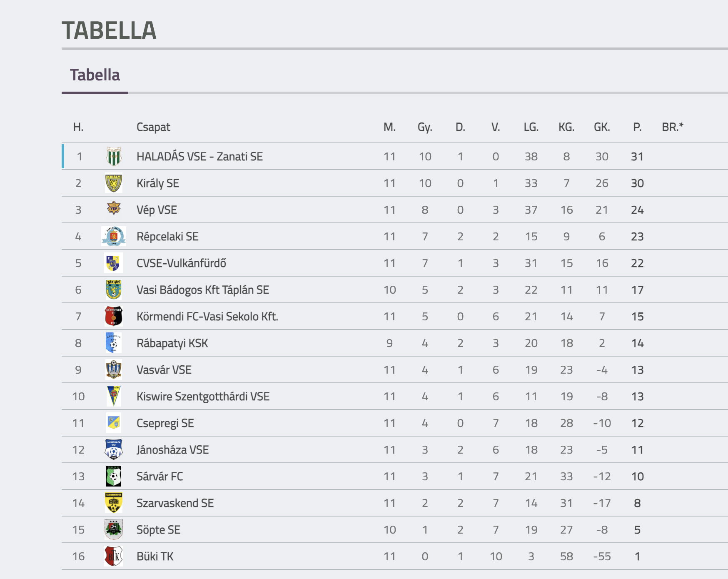Click the CVSE-Vulkánfürdő team logo
This screenshot has height=579, width=728.
tap(113, 263)
